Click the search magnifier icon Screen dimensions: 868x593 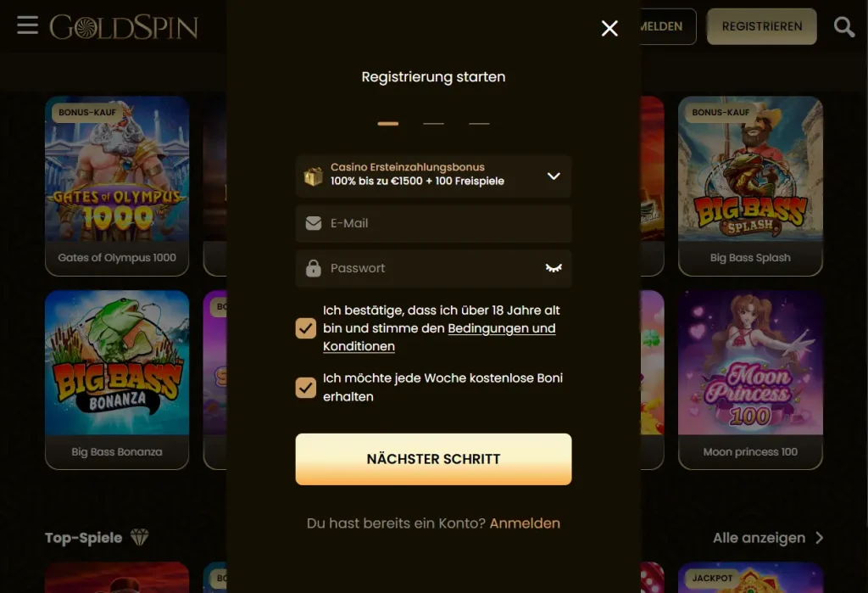(x=843, y=26)
